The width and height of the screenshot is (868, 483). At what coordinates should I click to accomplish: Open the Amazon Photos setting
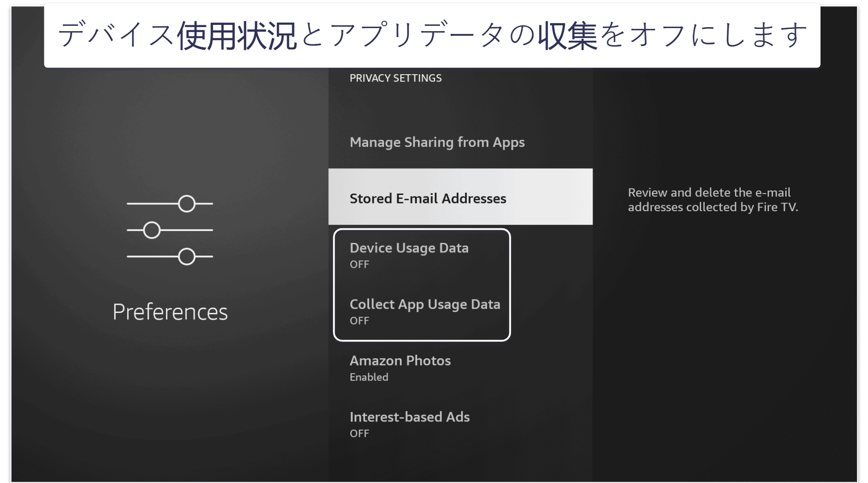[460, 368]
